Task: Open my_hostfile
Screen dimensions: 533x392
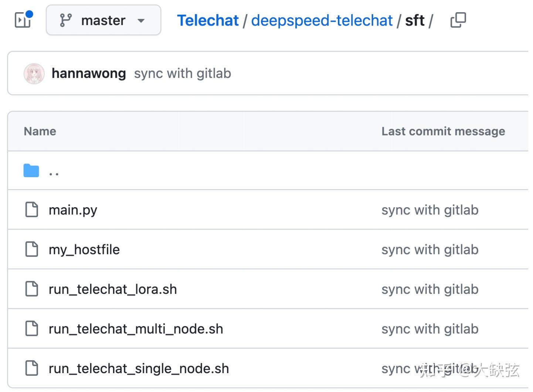Action: (x=84, y=250)
